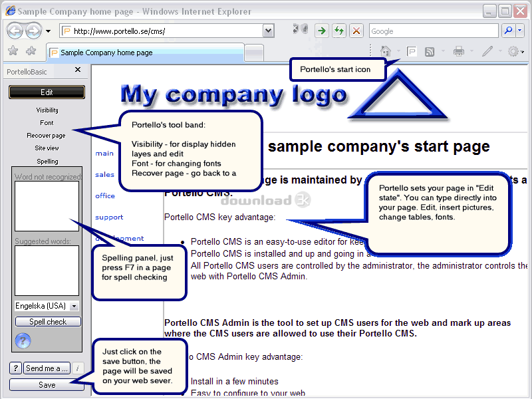Screen dimensions: 532x399
Task: Open the sales navigation link
Action: point(104,175)
